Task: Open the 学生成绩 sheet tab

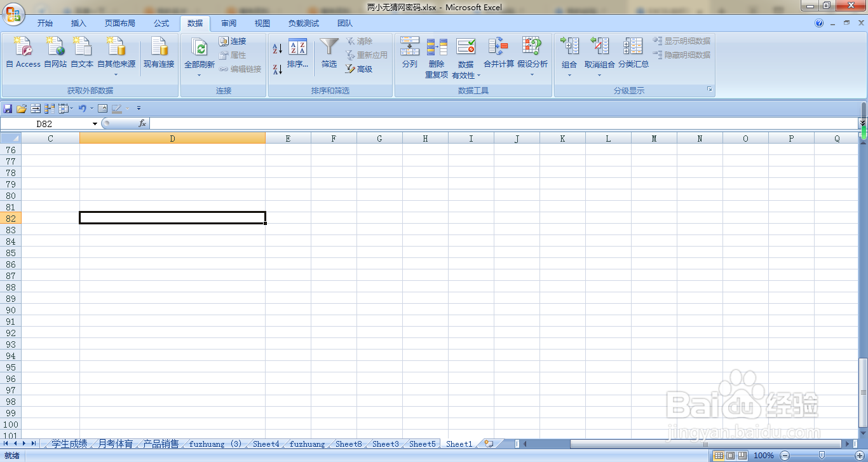Action: [x=69, y=444]
